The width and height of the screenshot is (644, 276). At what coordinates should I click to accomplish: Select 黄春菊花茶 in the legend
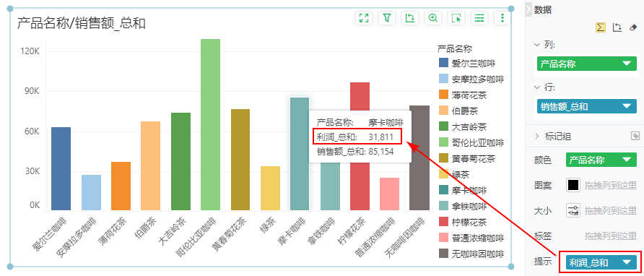click(x=473, y=159)
